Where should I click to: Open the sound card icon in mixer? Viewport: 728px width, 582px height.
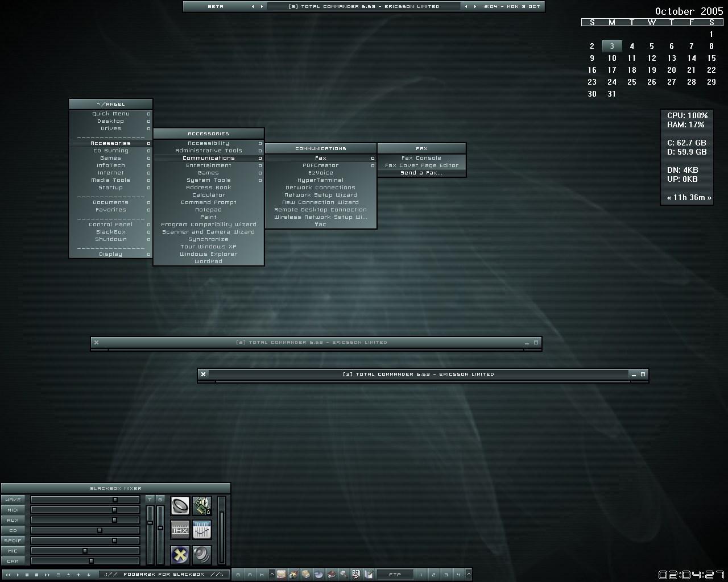202,506
